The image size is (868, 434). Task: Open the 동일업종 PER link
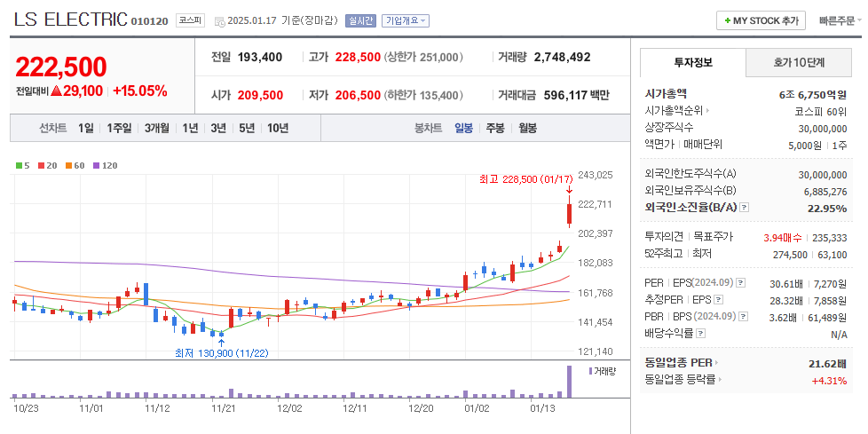[682, 363]
